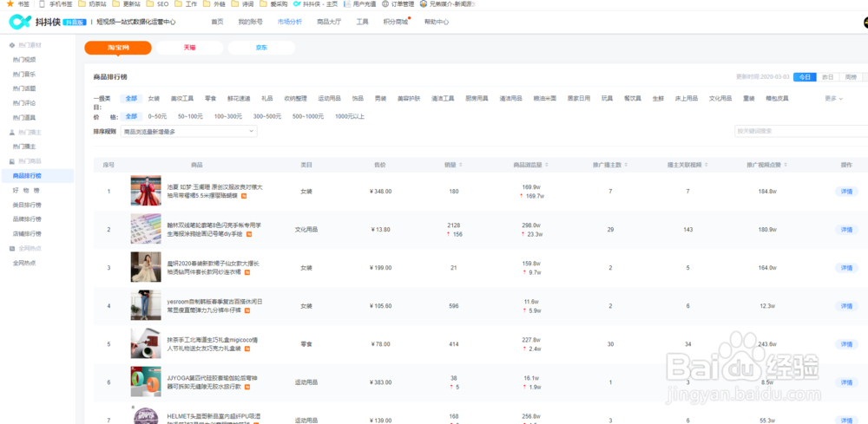Click the Taobao badge on product row 1
Screen dimensions: 868x424
[244, 196]
